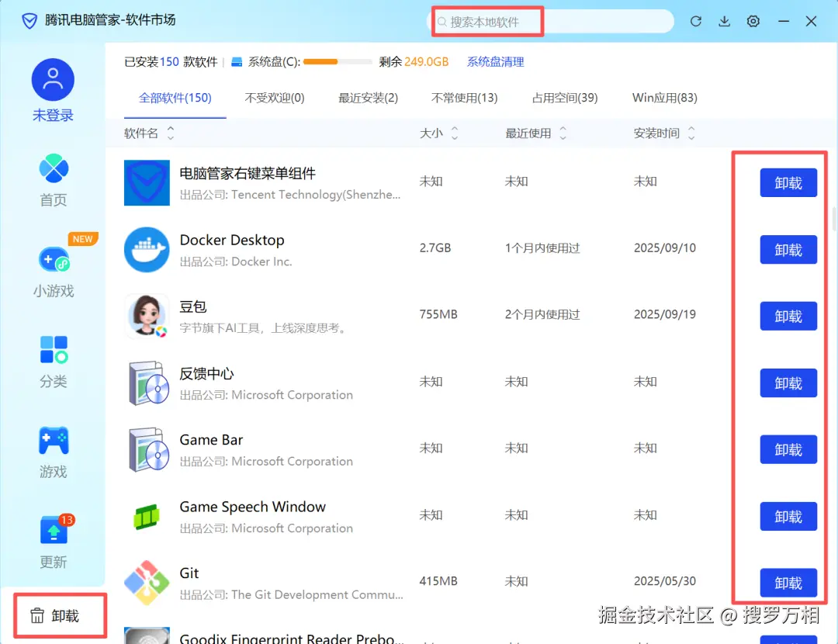The height and width of the screenshot is (644, 838).
Task: Open settings hexagon icon in title bar
Action: click(x=753, y=21)
